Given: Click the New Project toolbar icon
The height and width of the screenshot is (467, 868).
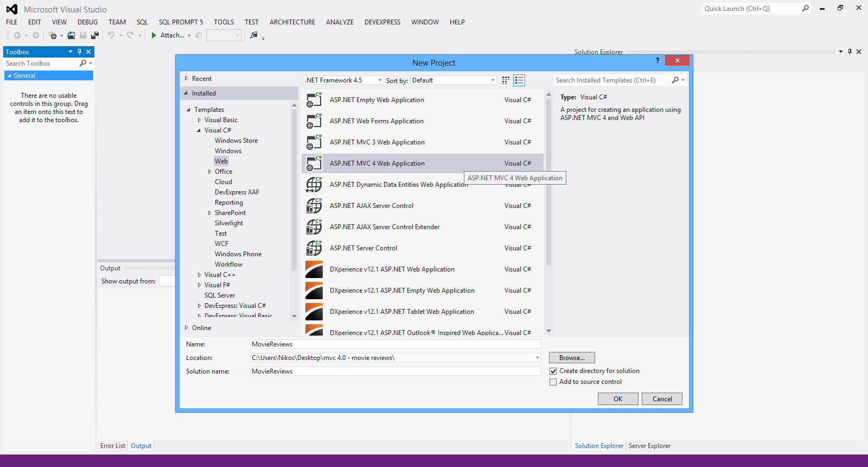Looking at the screenshot, I should (53, 35).
